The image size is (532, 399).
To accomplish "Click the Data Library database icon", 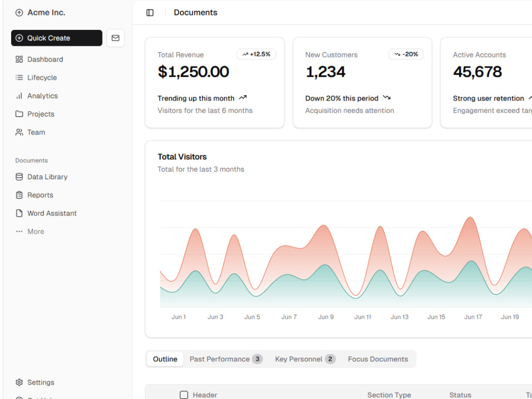I will (x=19, y=177).
